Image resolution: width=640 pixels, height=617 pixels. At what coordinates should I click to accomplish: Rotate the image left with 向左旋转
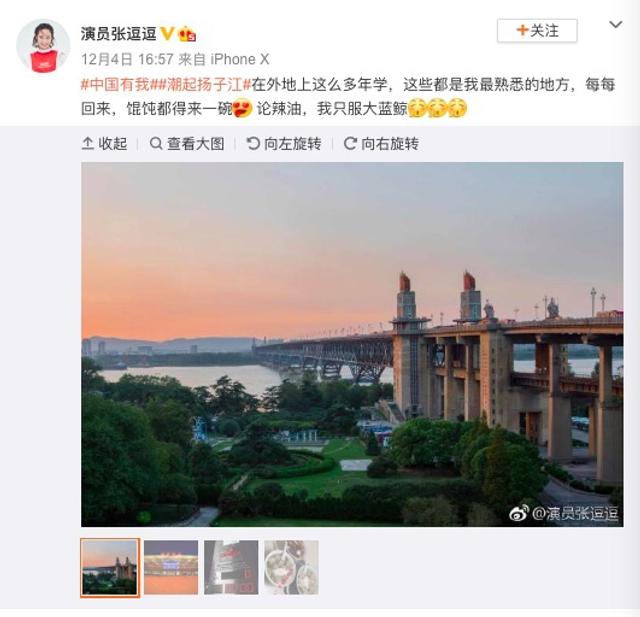point(284,144)
